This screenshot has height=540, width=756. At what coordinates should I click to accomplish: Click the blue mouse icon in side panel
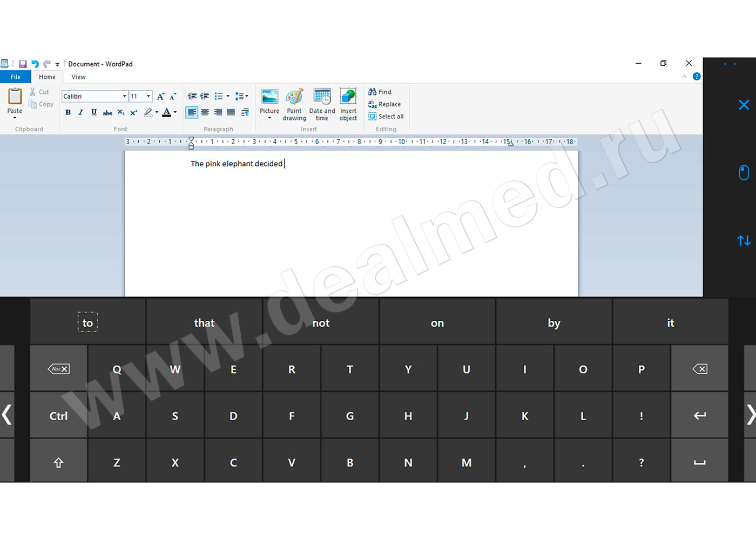(x=744, y=172)
